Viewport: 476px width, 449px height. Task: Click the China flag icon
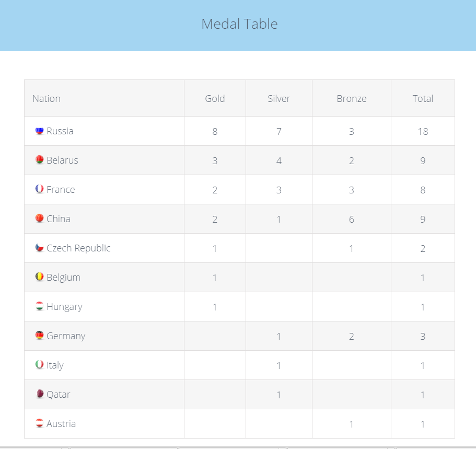click(40, 218)
